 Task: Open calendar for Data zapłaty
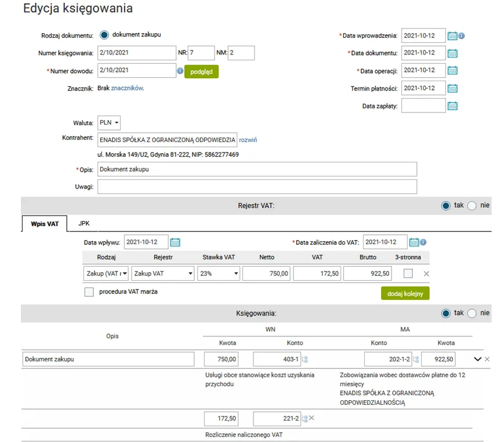tap(452, 106)
